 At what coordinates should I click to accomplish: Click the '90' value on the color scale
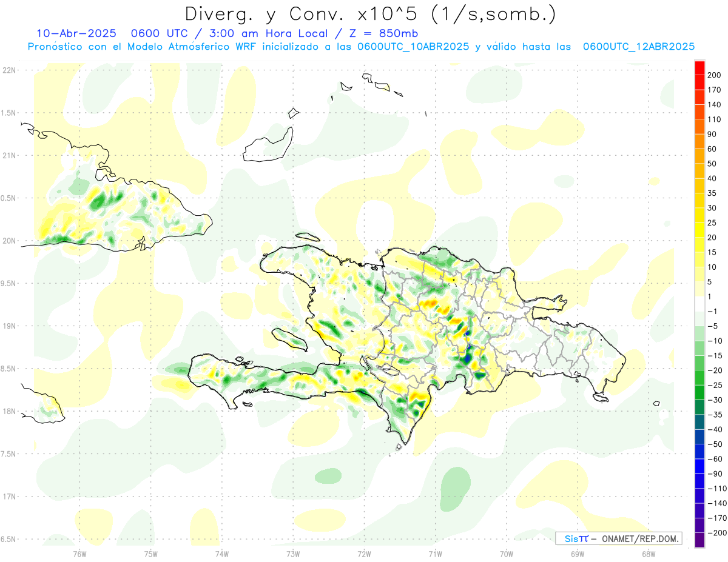(x=713, y=135)
